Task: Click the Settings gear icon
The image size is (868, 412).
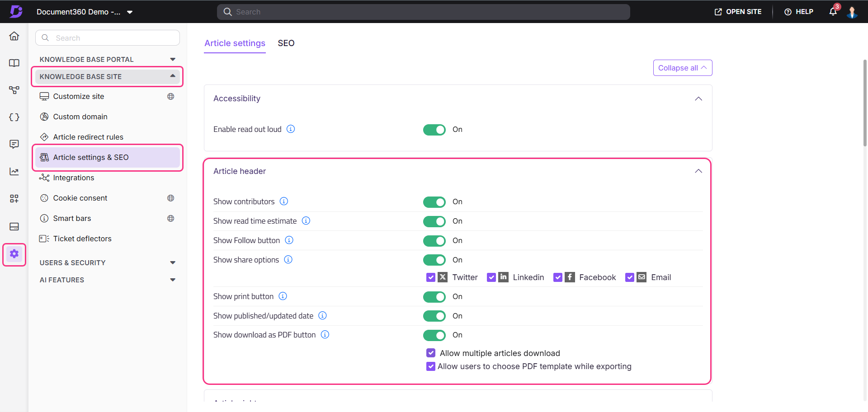Action: click(x=14, y=254)
